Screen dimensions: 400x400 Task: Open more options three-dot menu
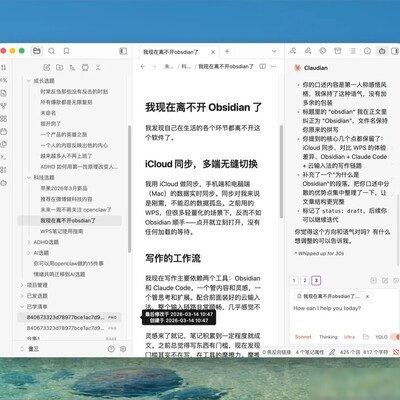coord(274,66)
